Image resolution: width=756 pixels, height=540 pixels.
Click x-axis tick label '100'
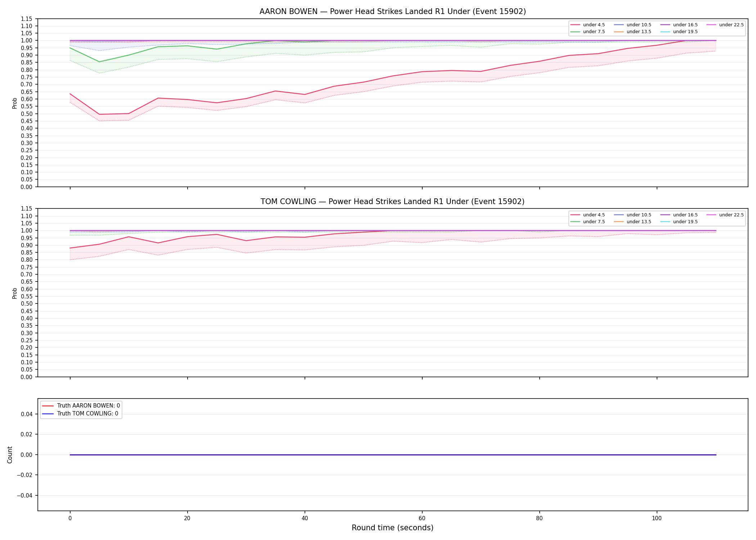[657, 518]
